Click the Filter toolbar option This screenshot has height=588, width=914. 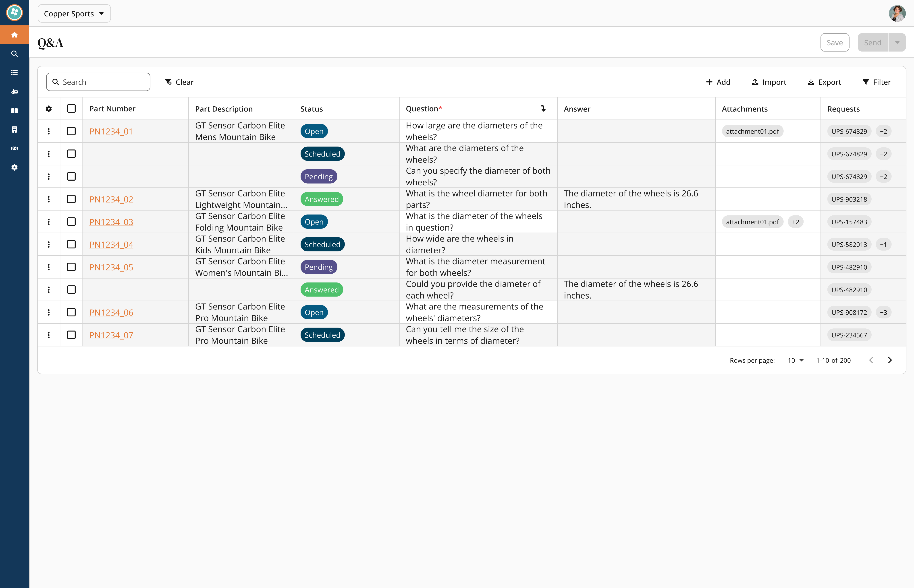click(877, 82)
